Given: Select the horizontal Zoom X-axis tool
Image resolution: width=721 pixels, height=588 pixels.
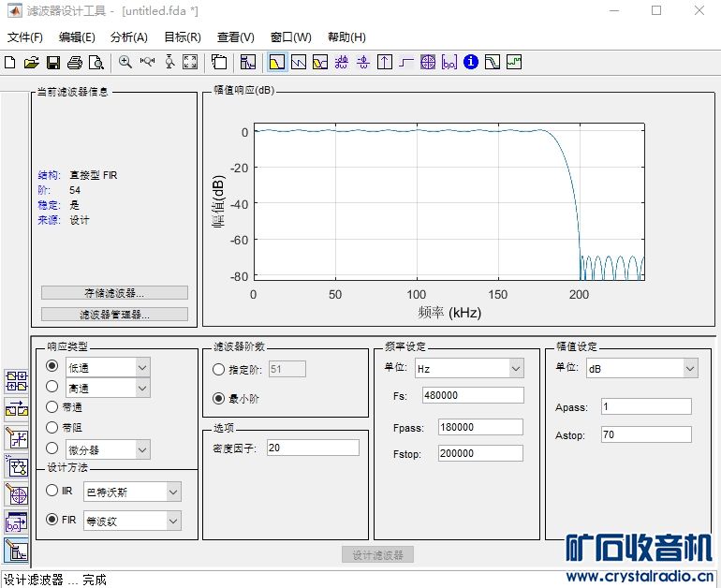Looking at the screenshot, I should pyautogui.click(x=147, y=62).
